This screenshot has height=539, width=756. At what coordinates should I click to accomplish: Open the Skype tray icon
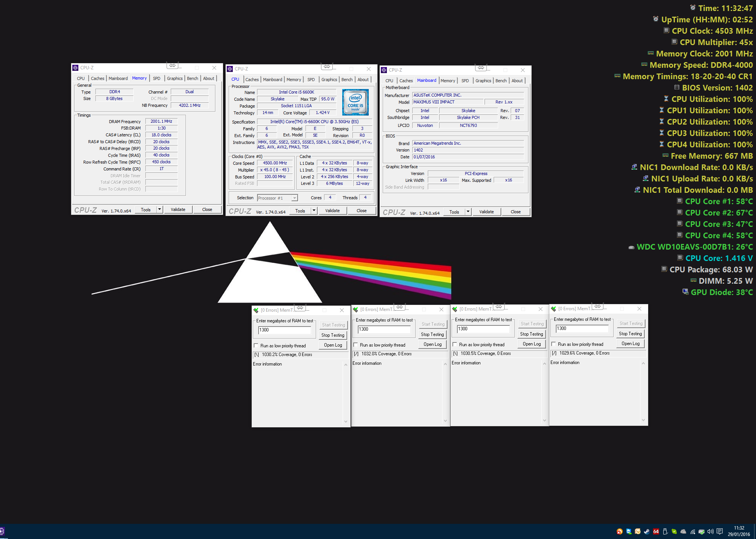[x=674, y=531]
